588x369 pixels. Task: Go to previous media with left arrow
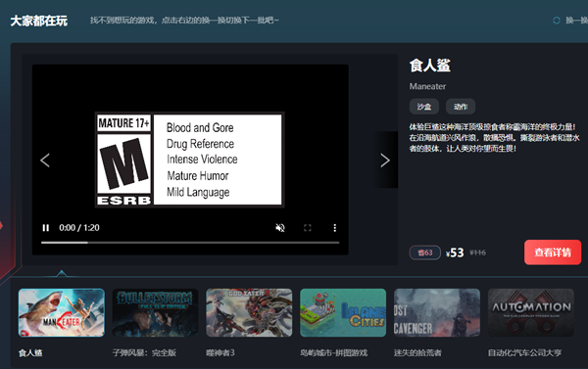coord(45,161)
